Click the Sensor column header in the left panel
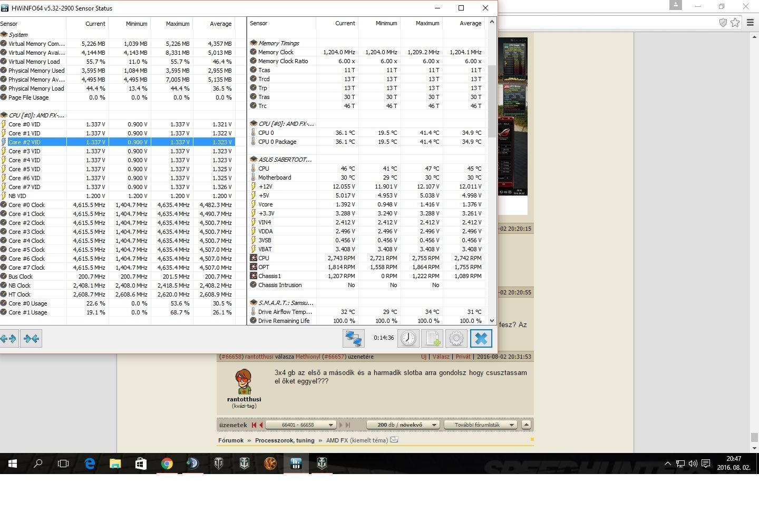 tap(33, 24)
